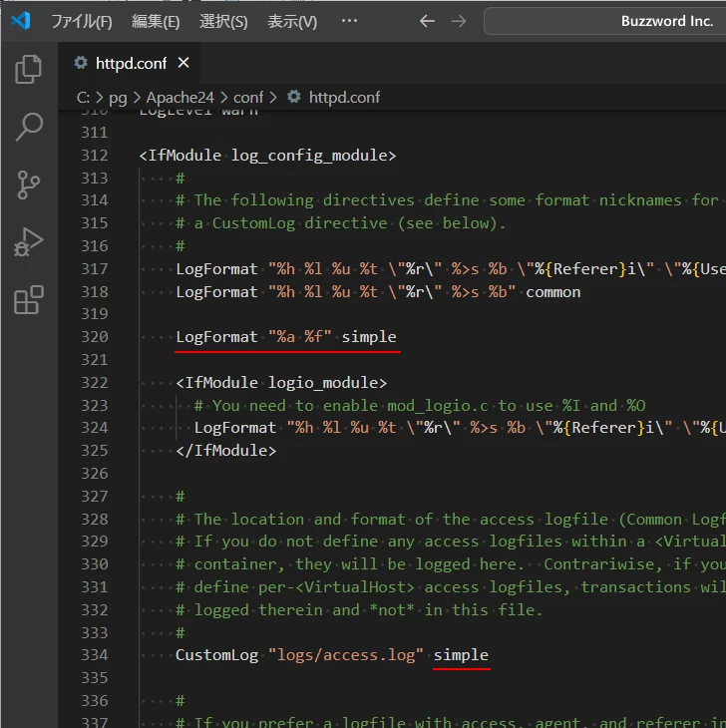Open the Extensions view icon
The image size is (726, 728).
(29, 300)
